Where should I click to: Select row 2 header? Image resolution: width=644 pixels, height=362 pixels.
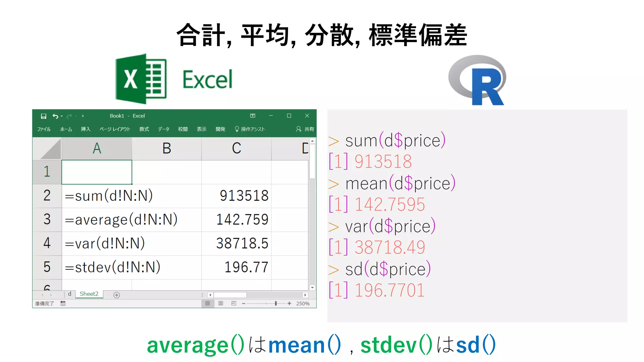(47, 196)
